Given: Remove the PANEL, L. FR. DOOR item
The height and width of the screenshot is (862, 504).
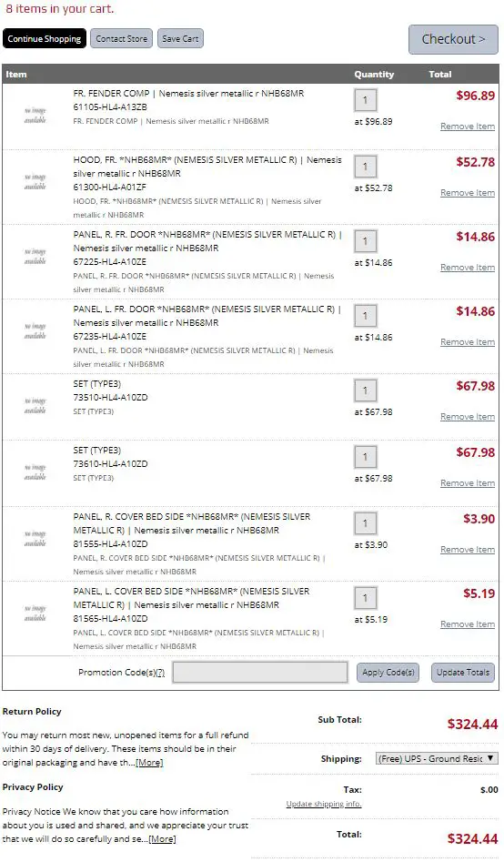Looking at the screenshot, I should point(468,342).
